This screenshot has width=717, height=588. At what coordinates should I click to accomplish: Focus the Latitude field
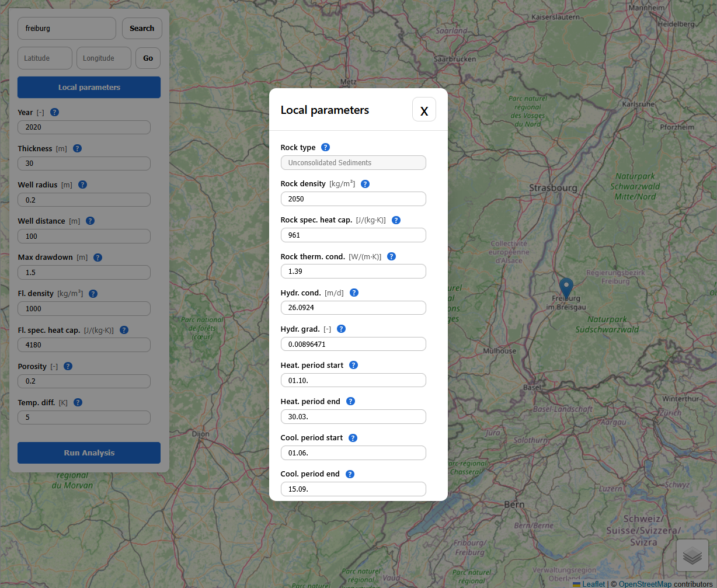(45, 58)
